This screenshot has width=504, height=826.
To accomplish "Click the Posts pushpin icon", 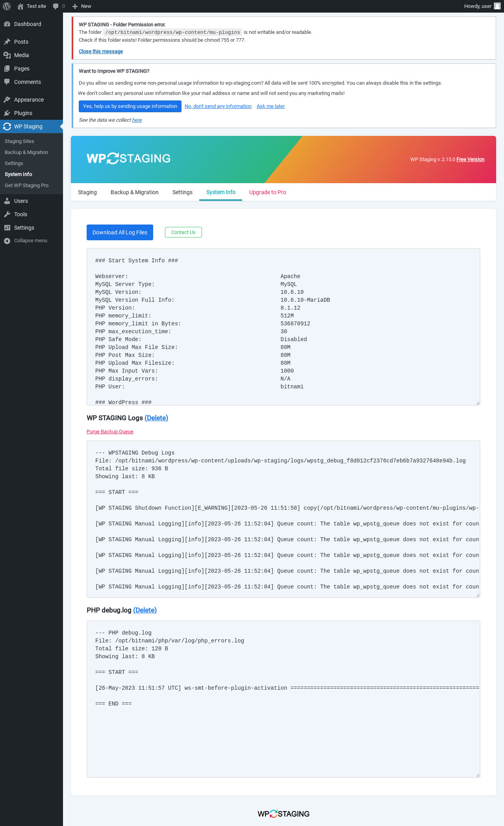I will 7,42.
